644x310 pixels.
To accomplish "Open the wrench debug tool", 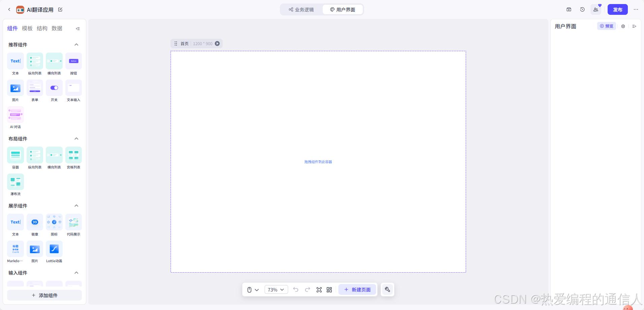I will click(x=387, y=289).
